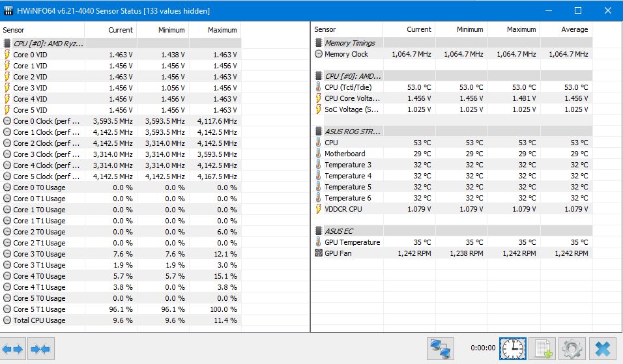Open sensor settings gear button
Image resolution: width=623 pixels, height=364 pixels.
572,349
